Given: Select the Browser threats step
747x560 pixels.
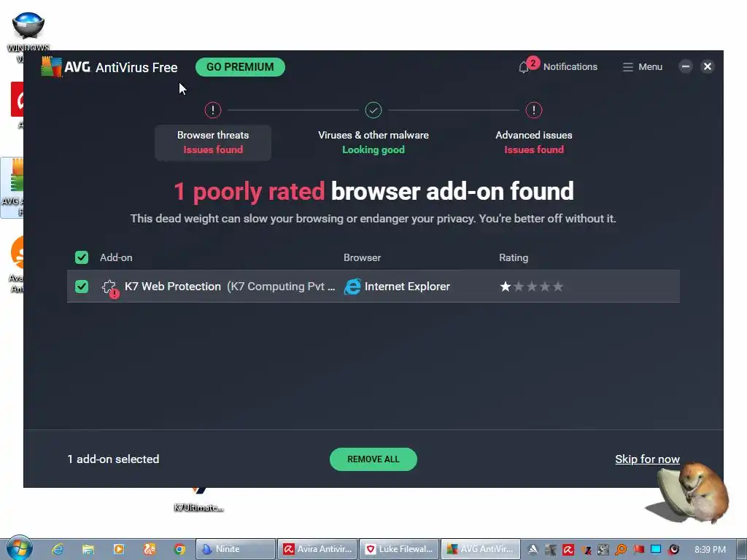Looking at the screenshot, I should [x=213, y=142].
